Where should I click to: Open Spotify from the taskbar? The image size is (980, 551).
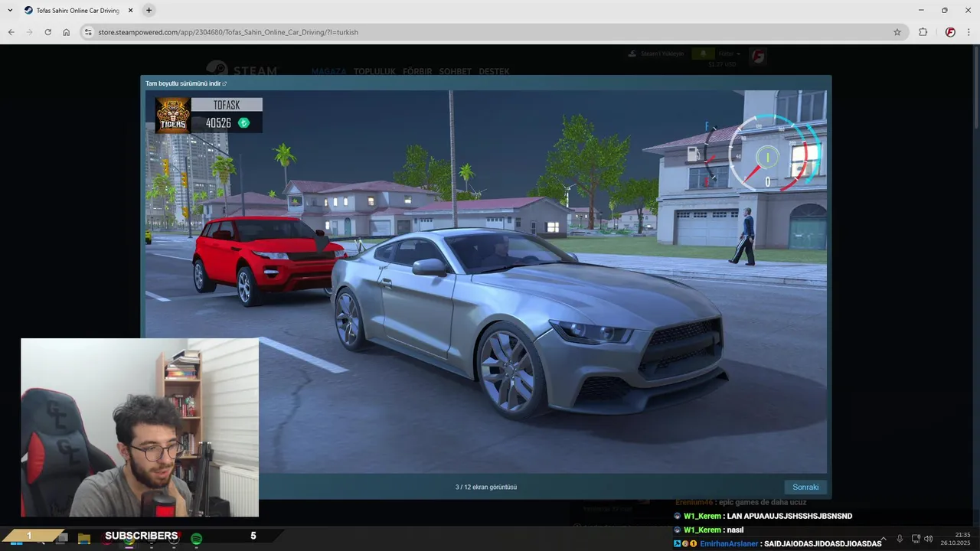point(196,539)
